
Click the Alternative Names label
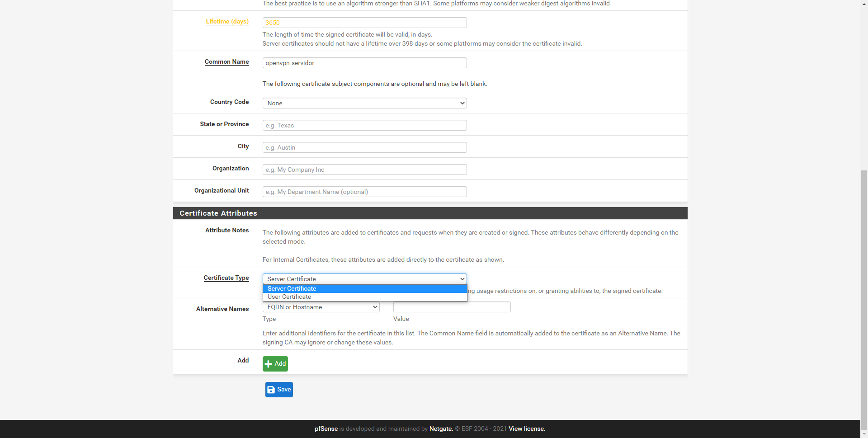[222, 309]
